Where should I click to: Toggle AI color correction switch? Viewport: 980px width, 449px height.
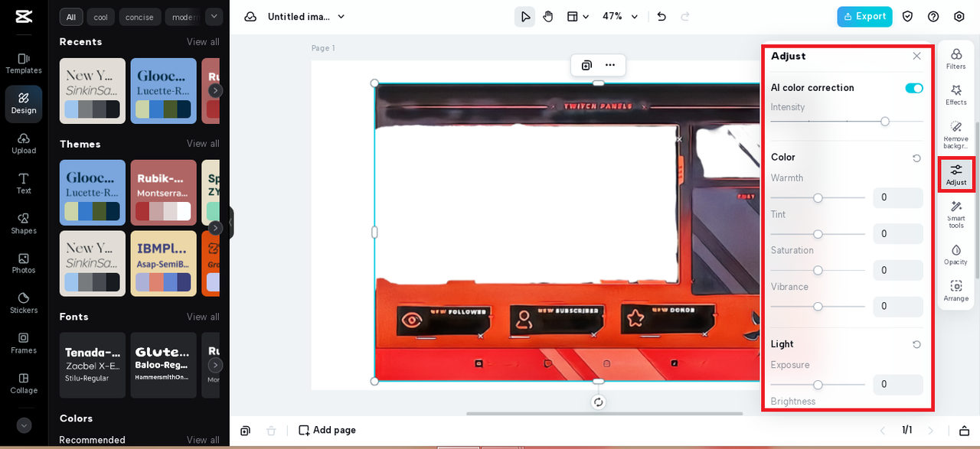914,88
